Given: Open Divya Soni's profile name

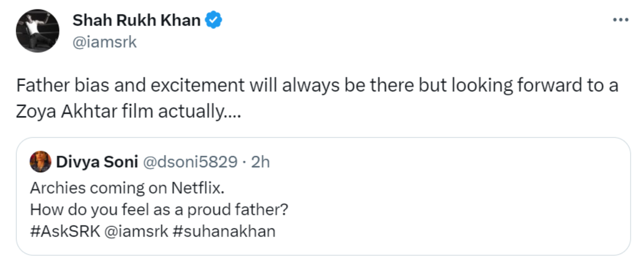Looking at the screenshot, I should (x=97, y=162).
